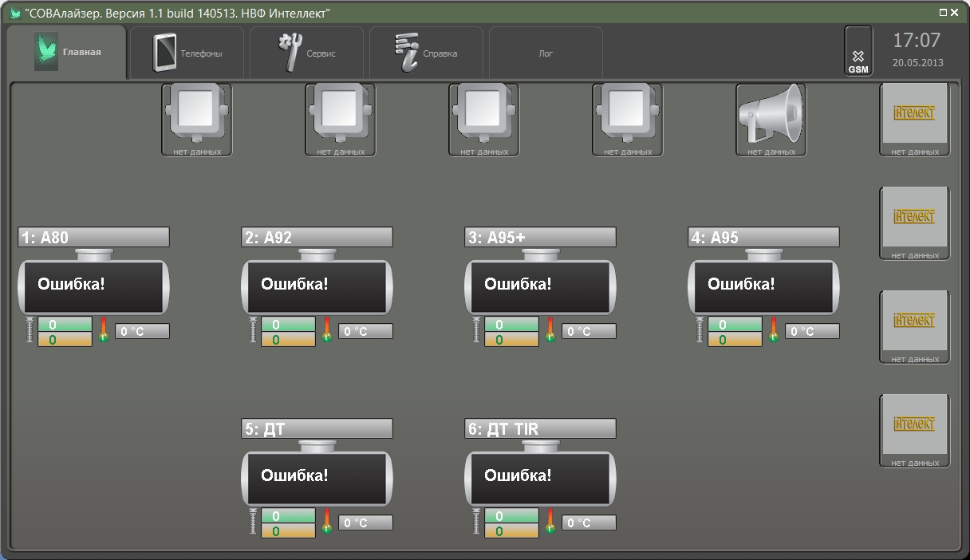Image resolution: width=970 pixels, height=560 pixels.
Task: Click green level value of tank A95
Action: click(735, 325)
